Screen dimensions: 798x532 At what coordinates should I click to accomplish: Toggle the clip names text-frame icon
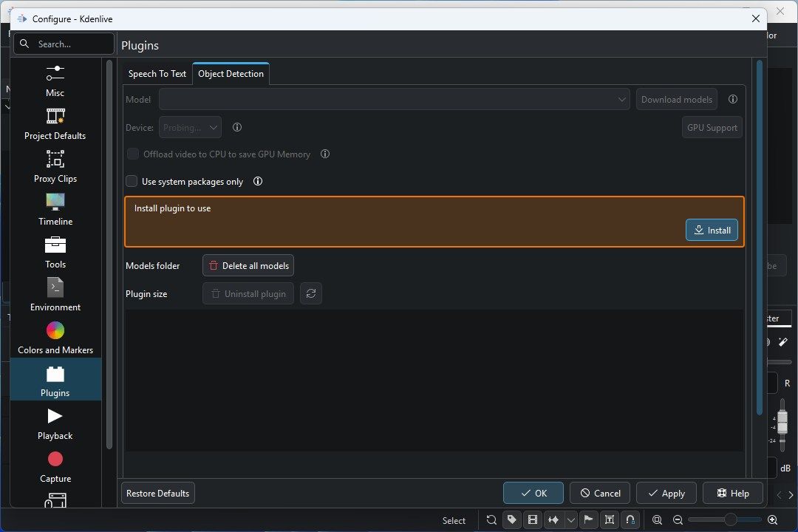tap(609, 519)
